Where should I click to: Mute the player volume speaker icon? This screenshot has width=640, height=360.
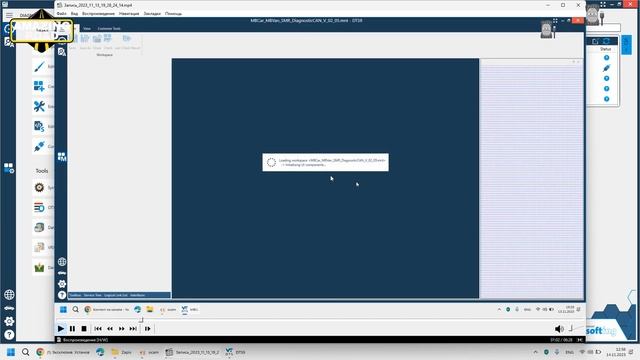[x=559, y=329]
